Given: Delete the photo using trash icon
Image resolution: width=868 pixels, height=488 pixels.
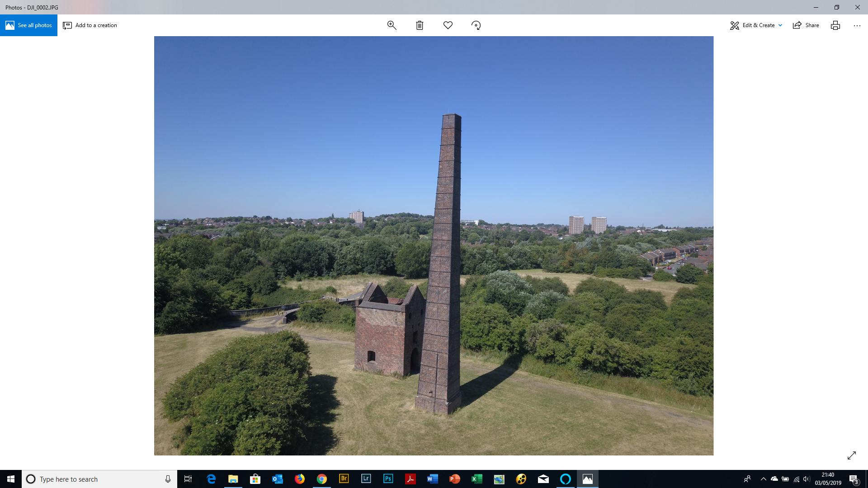Looking at the screenshot, I should click(x=420, y=25).
